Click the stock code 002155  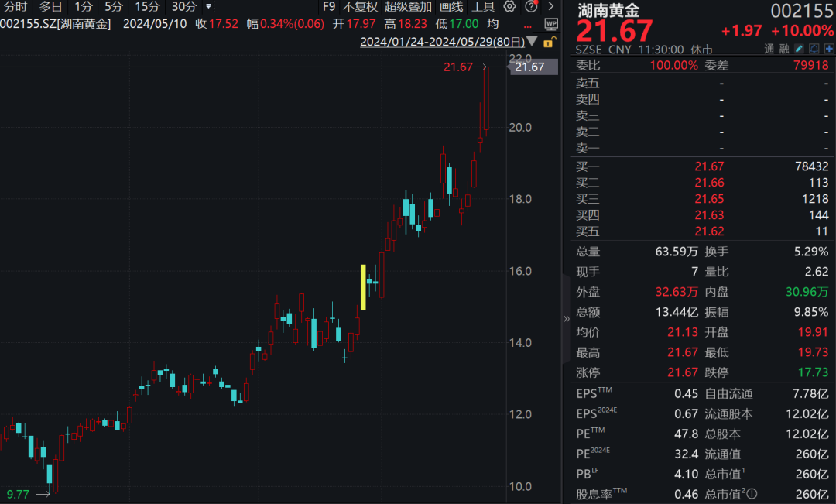801,10
